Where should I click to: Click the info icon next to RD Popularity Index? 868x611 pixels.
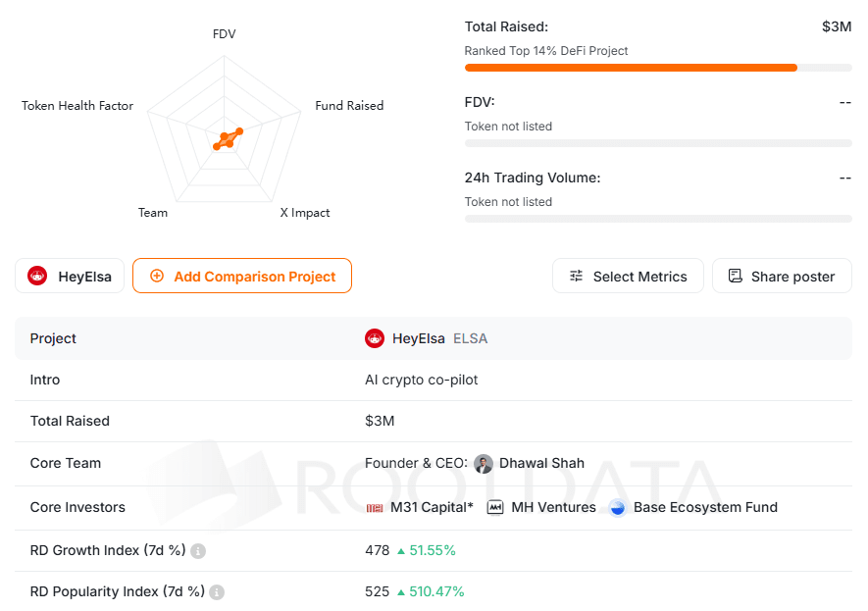click(x=217, y=592)
